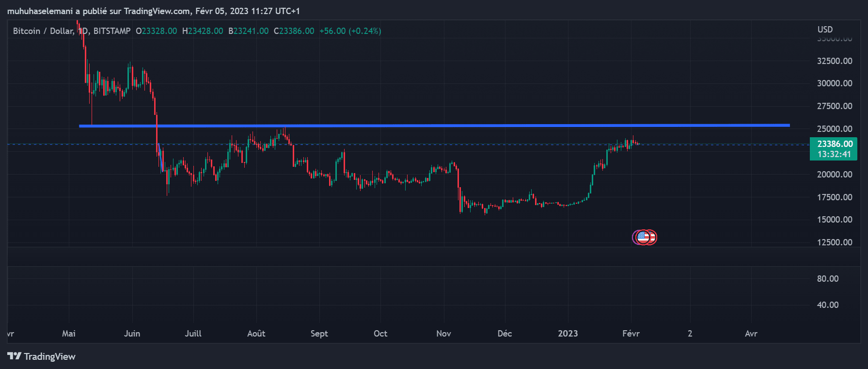
Task: Click the US flag economic event icon
Action: (x=644, y=237)
